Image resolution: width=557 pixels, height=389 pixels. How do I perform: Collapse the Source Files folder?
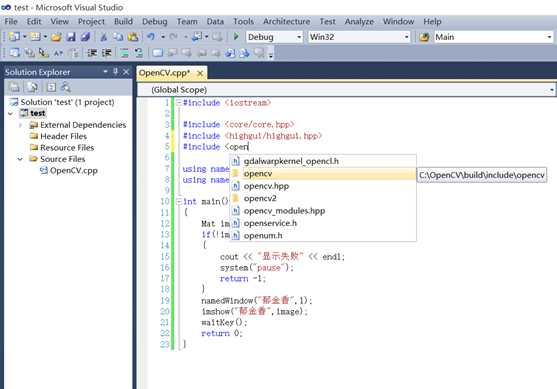click(x=20, y=159)
